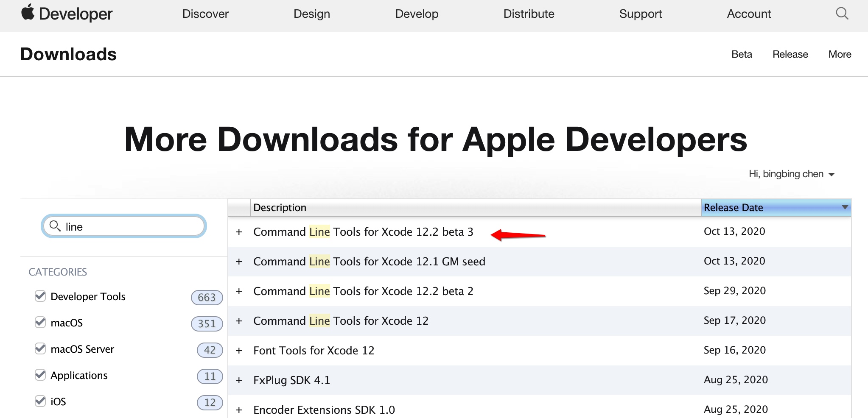Open the Develop menu

(x=417, y=14)
